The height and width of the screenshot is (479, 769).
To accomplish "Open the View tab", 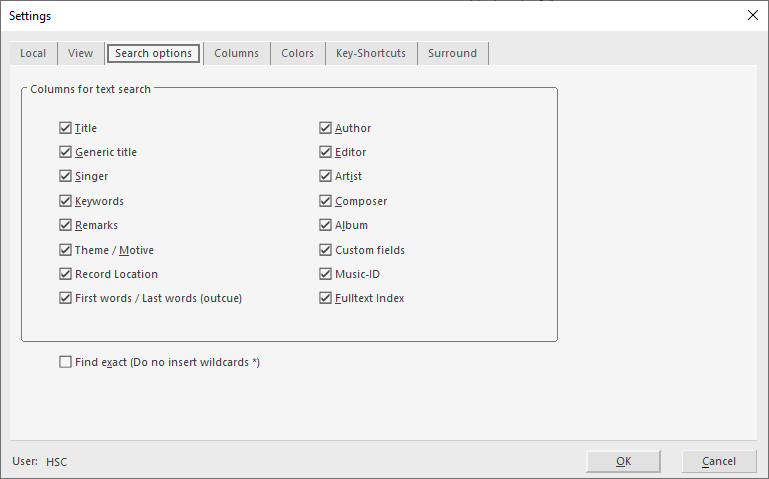I will pyautogui.click(x=81, y=54).
